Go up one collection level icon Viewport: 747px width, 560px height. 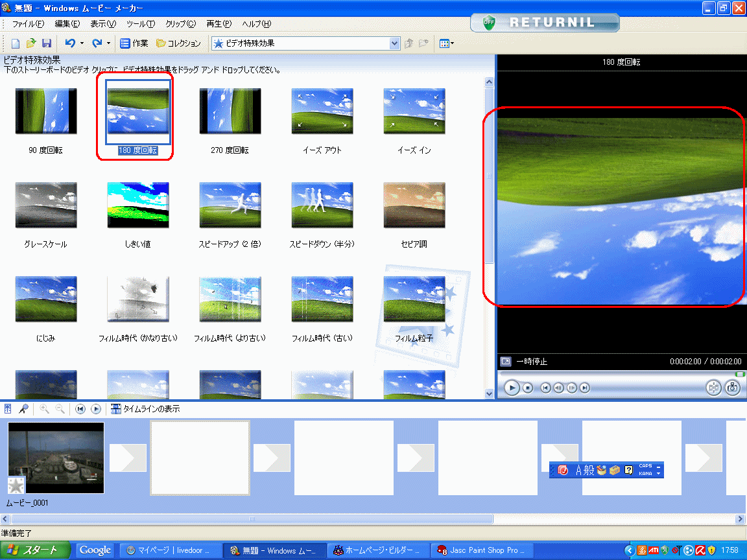tap(409, 43)
